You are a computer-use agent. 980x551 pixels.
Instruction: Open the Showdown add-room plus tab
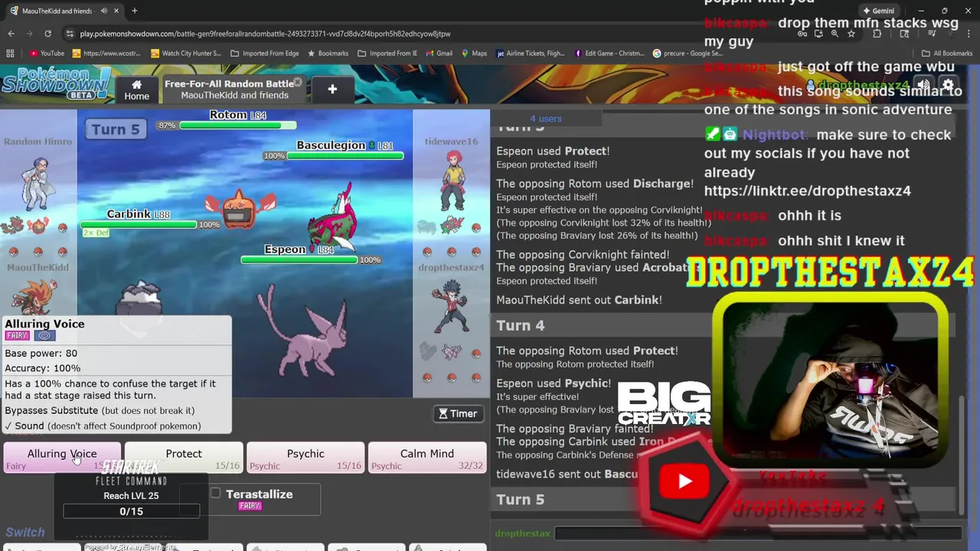tap(332, 90)
